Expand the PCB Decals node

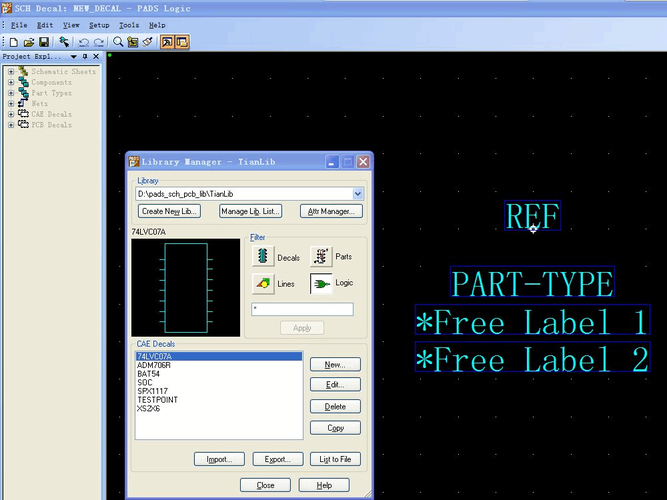coord(11,125)
